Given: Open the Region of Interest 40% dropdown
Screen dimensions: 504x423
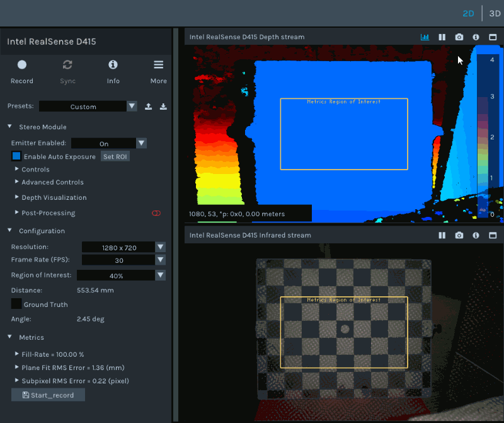Looking at the screenshot, I should tap(121, 275).
